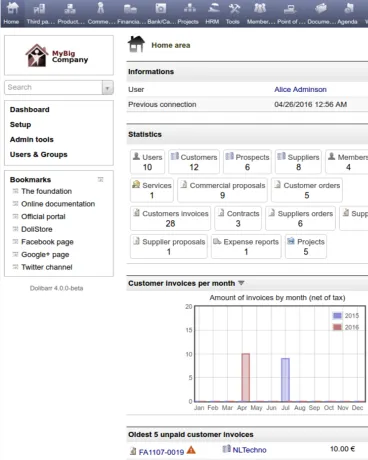Open Commercial proposals statistic box

(222, 190)
